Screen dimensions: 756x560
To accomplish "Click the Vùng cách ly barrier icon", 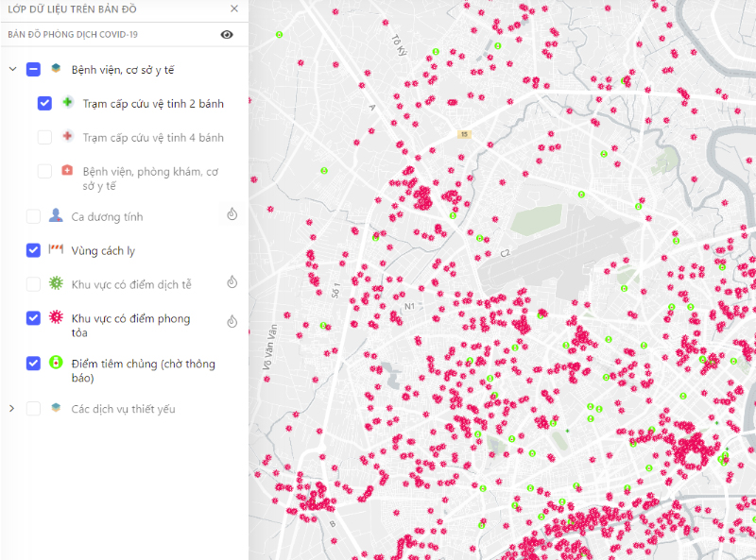I will coord(56,250).
